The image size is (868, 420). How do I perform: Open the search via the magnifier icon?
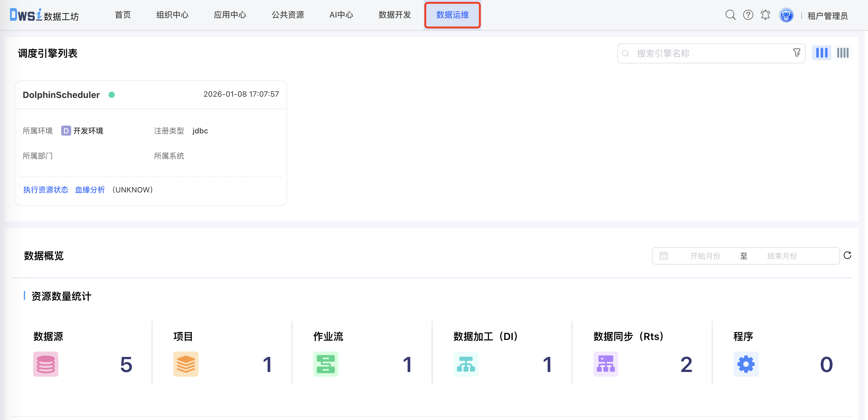[x=730, y=15]
